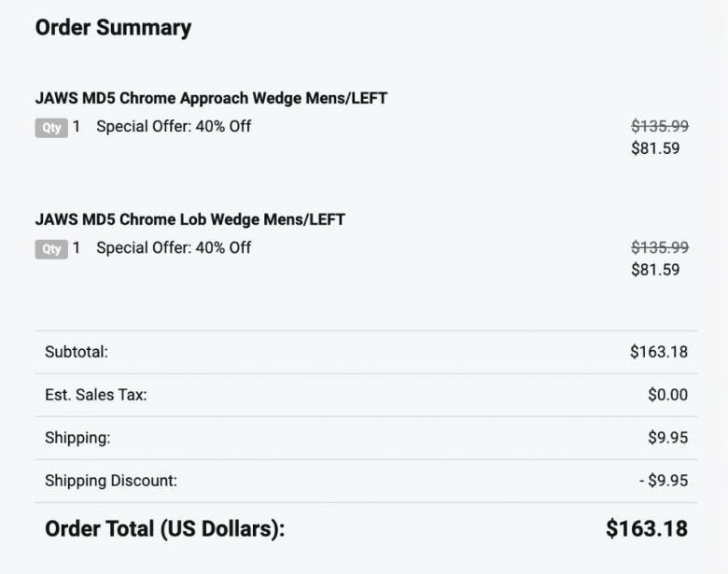Click the $163.18 subtotal amount
This screenshot has height=574, width=728.
coord(659,352)
